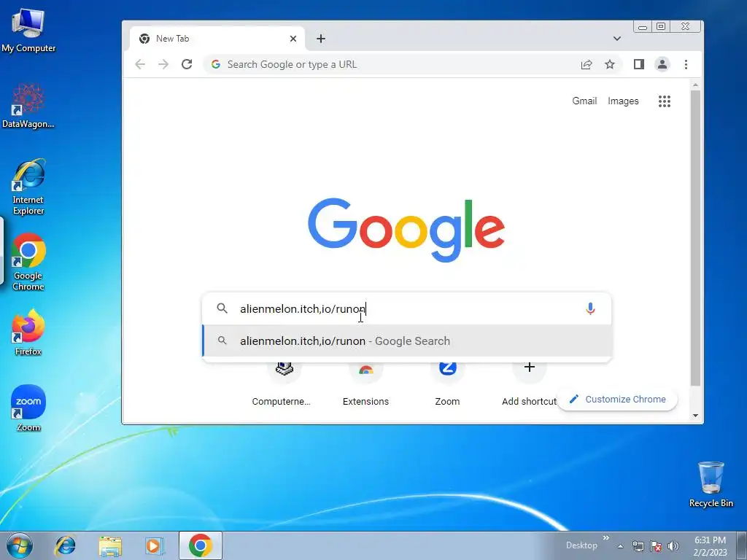Click the Chrome back arrow
This screenshot has height=560, width=747.
(x=139, y=64)
